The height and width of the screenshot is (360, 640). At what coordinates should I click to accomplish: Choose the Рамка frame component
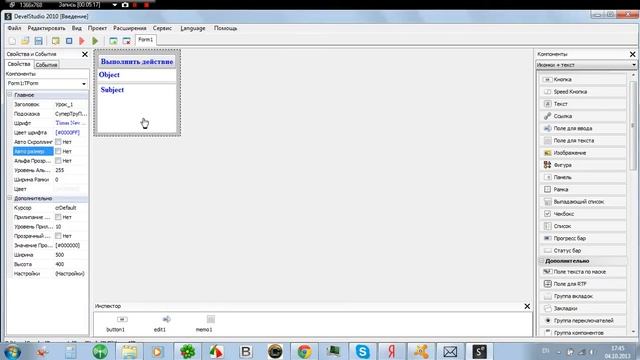pyautogui.click(x=583, y=189)
